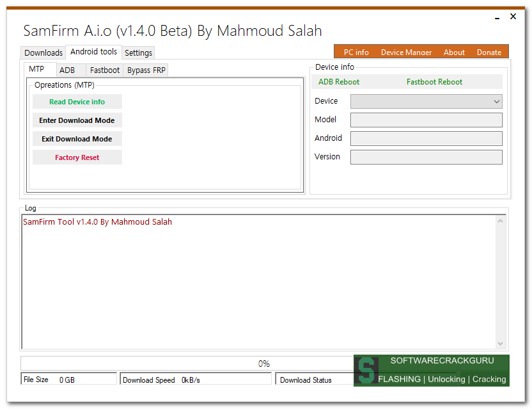The width and height of the screenshot is (532, 409).
Task: Click the File Size 0 GB field
Action: click(69, 380)
